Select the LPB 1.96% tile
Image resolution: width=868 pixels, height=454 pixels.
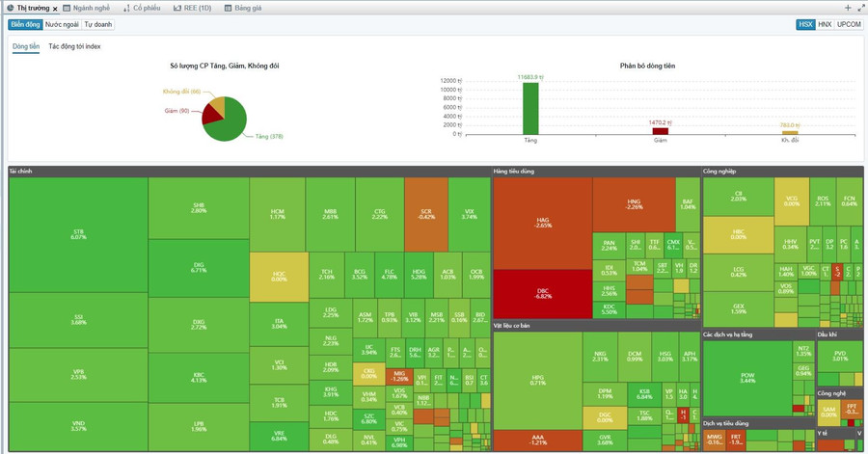point(198,427)
